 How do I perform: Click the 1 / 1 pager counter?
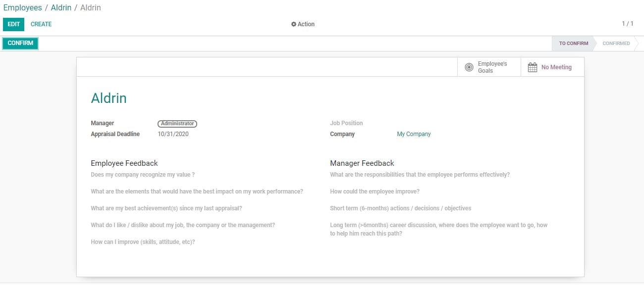[628, 24]
